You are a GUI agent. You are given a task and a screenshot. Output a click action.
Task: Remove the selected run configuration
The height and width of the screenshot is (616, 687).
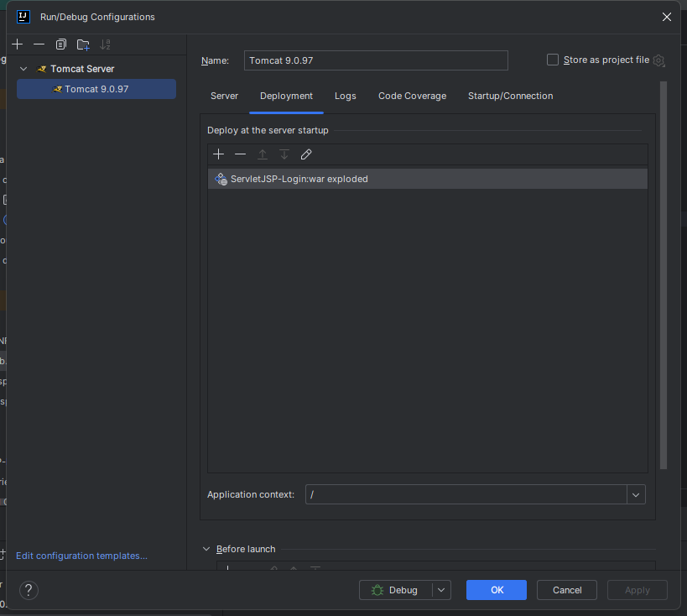[39, 44]
